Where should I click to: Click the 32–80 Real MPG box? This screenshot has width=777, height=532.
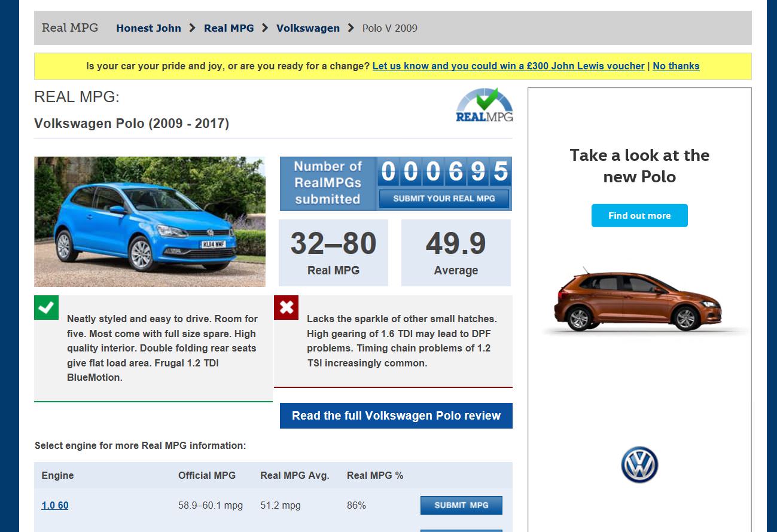(x=333, y=253)
